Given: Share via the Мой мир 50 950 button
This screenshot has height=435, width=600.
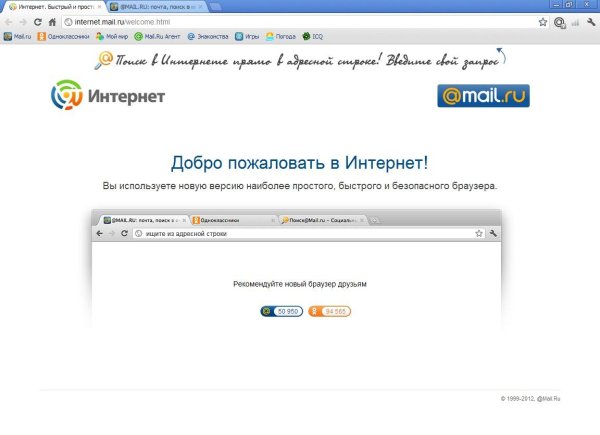Looking at the screenshot, I should [x=281, y=311].
